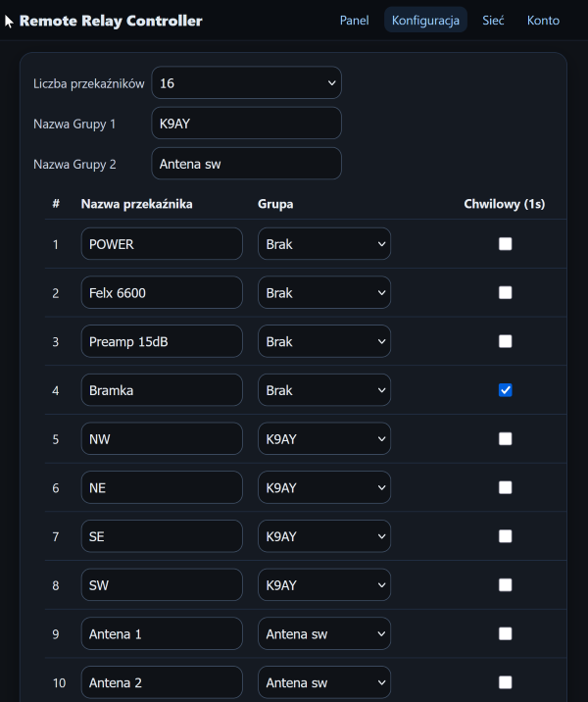Open Grupa dropdown for Preamp 15dB

tap(323, 342)
